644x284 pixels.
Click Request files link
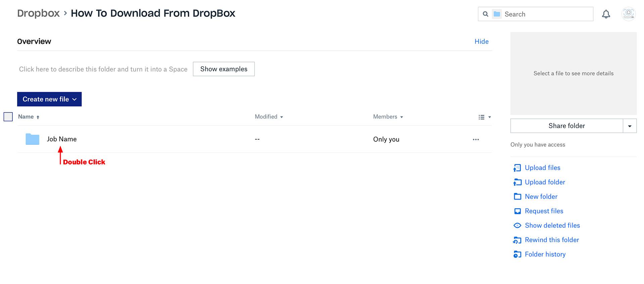544,211
